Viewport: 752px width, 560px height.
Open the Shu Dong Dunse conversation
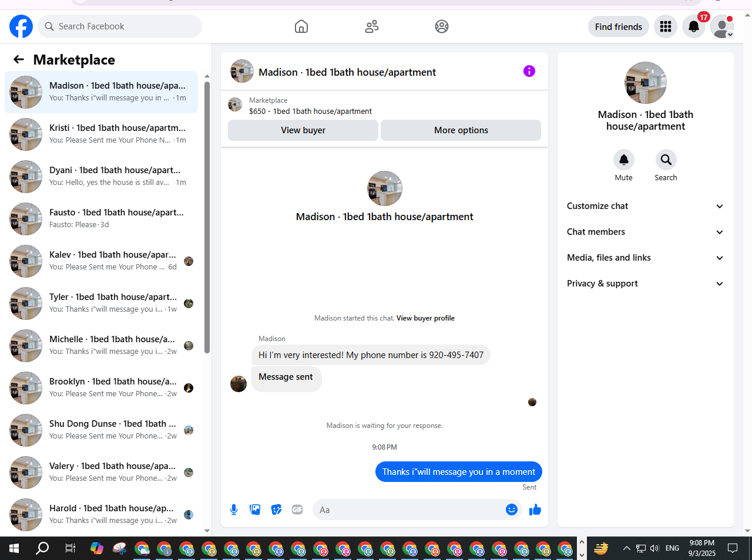pos(101,430)
